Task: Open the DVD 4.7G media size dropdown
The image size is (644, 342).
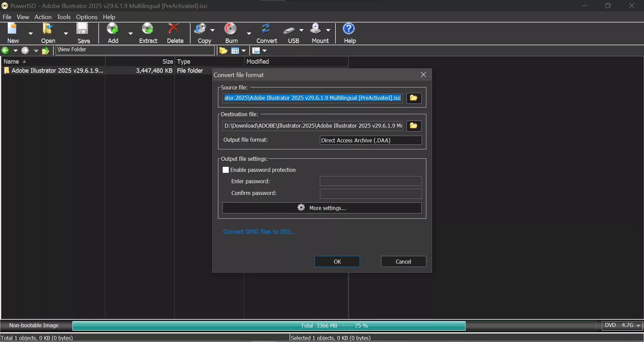Action: pos(623,325)
